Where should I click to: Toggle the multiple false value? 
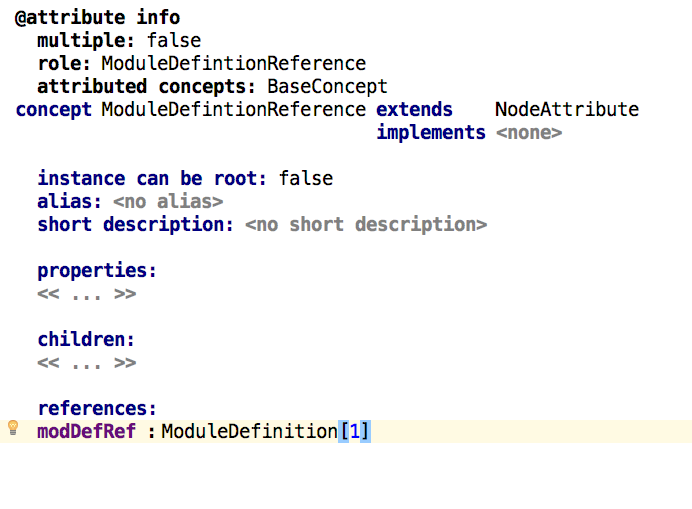point(174,41)
